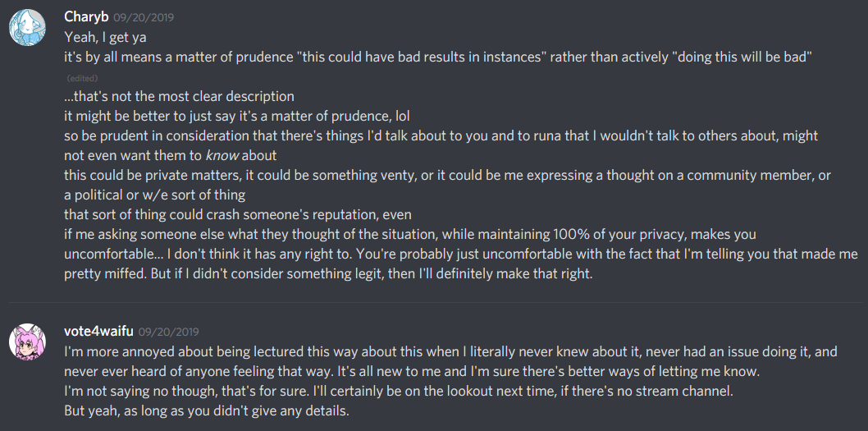Click the "Yeah, I get ya" message

tap(104, 37)
